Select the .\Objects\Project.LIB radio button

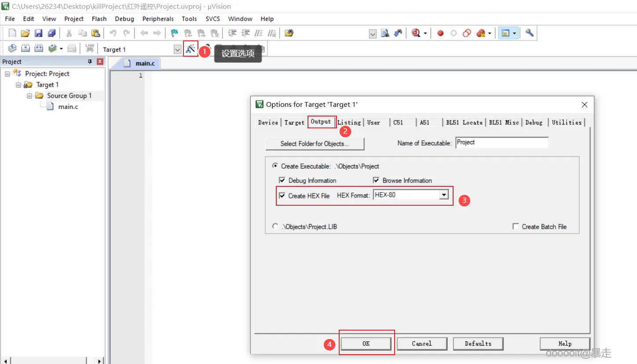click(x=275, y=226)
